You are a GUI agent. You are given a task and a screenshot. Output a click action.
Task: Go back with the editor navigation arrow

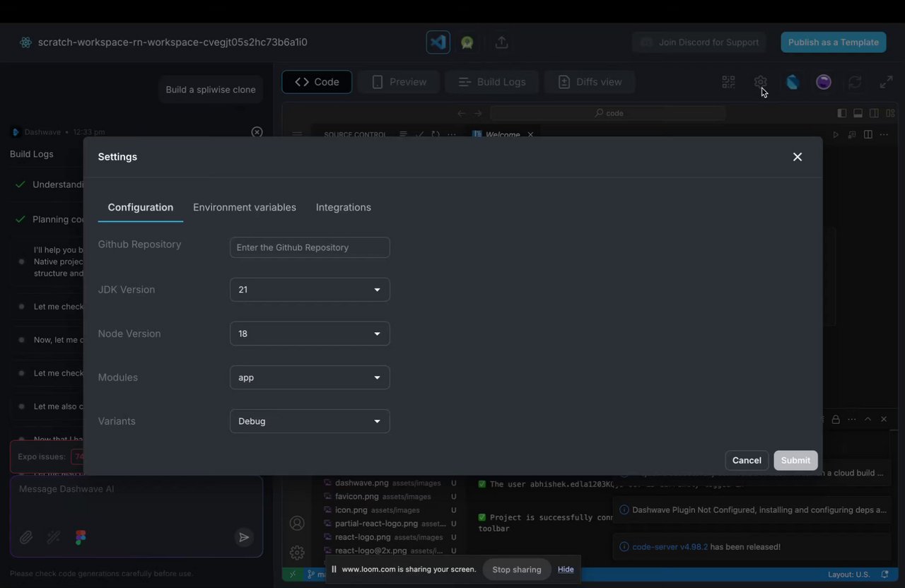pos(462,113)
